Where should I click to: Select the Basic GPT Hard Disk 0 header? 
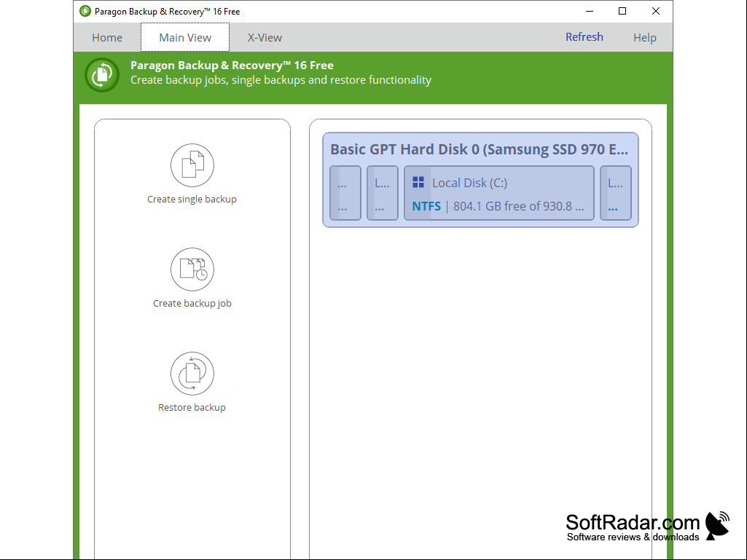(480, 149)
